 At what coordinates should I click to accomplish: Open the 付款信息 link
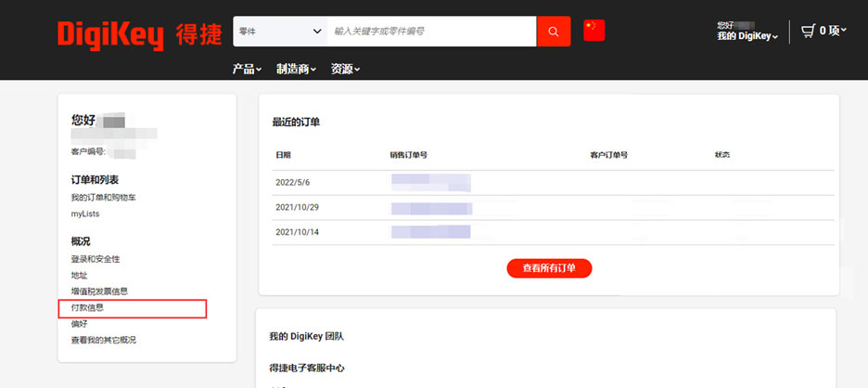pos(87,307)
